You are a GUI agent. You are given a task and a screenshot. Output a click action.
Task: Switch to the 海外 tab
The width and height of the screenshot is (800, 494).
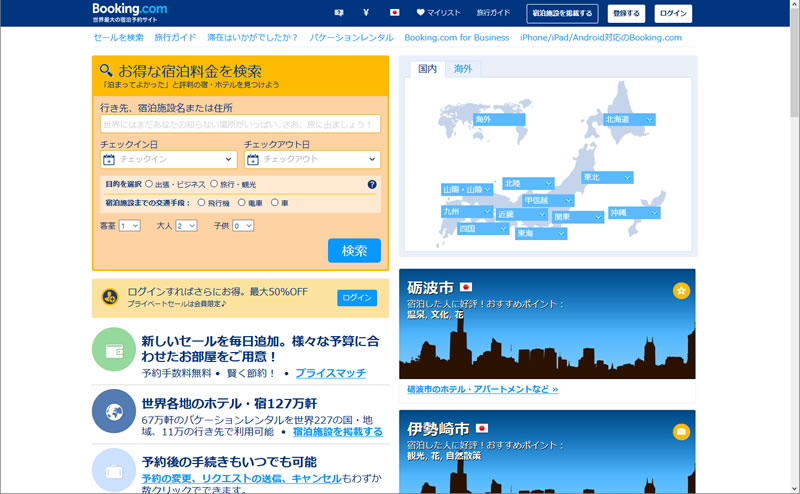point(463,69)
